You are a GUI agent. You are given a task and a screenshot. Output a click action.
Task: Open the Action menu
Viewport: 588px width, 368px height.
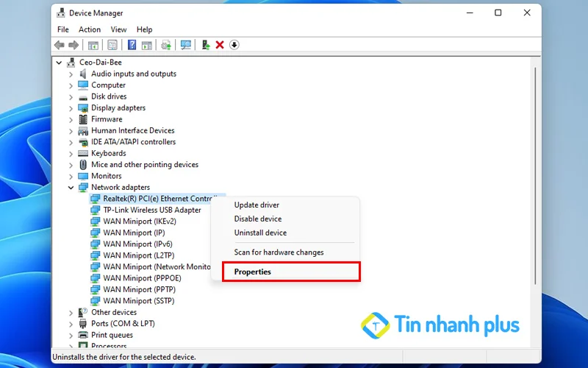pyautogui.click(x=90, y=29)
